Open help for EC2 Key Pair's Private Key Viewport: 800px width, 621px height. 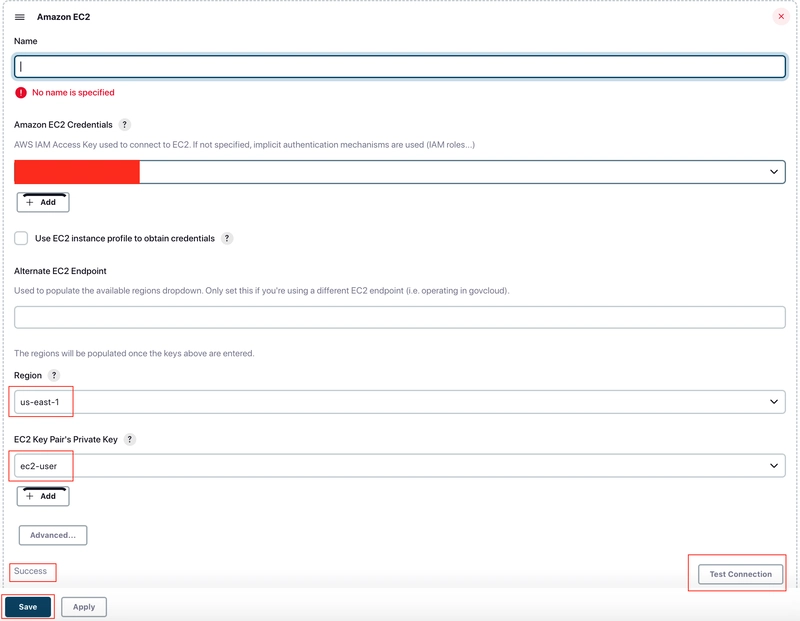pyautogui.click(x=130, y=439)
